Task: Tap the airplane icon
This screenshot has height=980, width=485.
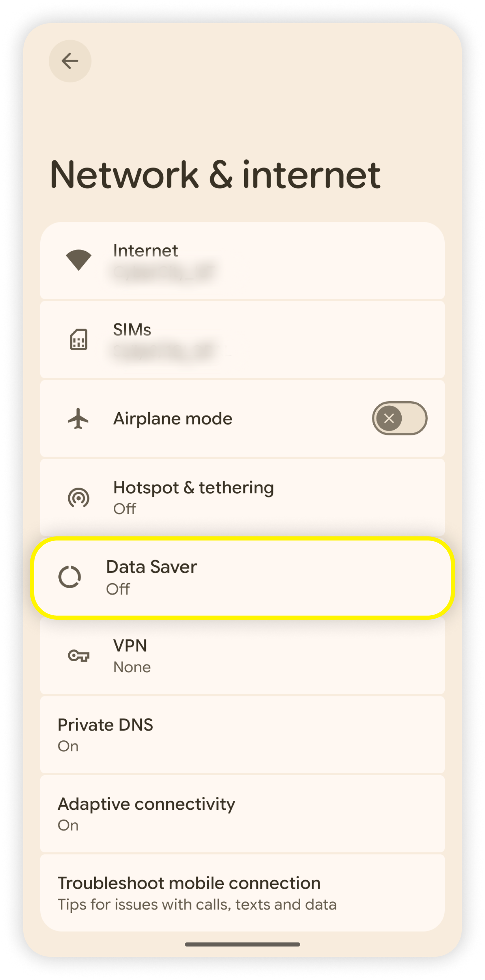Action: tap(79, 418)
